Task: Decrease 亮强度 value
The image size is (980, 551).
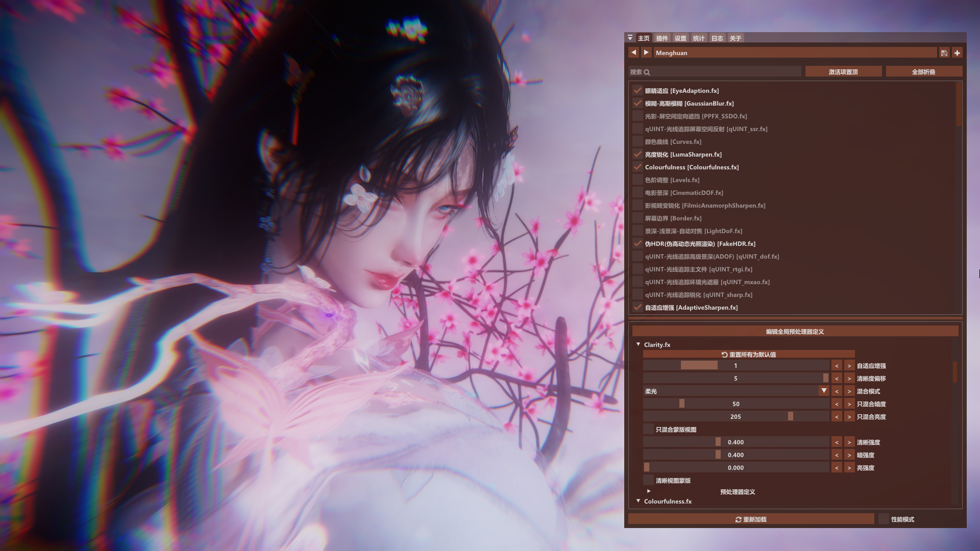Action: (x=837, y=468)
